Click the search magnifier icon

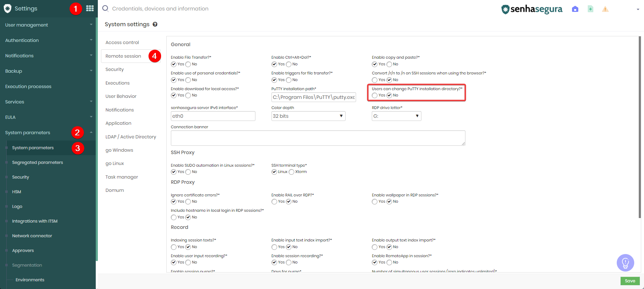tap(105, 8)
